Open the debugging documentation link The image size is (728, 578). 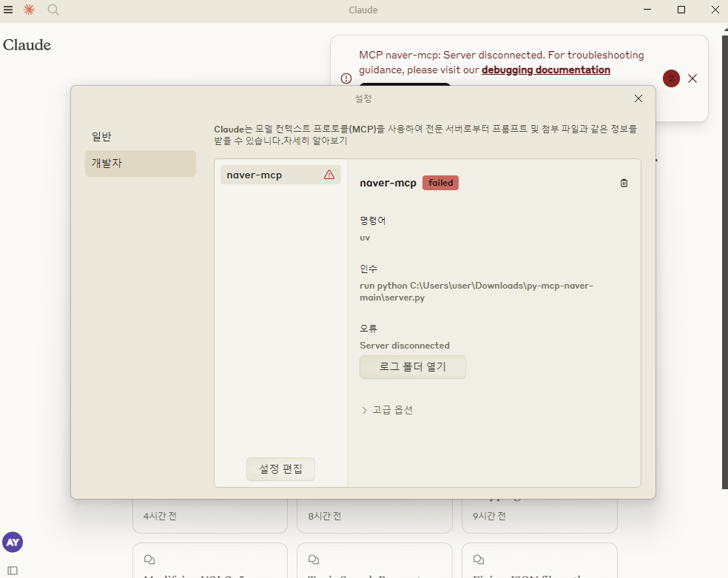[545, 70]
